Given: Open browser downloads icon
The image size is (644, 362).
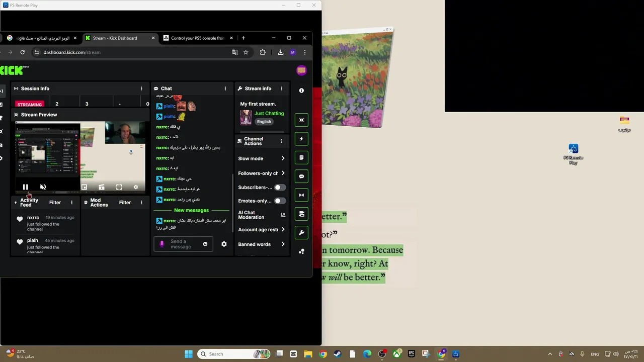Looking at the screenshot, I should (x=280, y=52).
